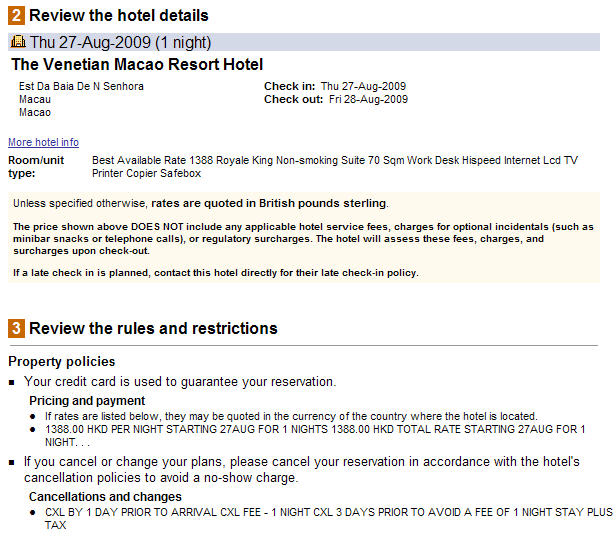Screen dimensions: 616x538
Task: Click the Est Da Baia De N Senhora address
Action: (x=81, y=86)
